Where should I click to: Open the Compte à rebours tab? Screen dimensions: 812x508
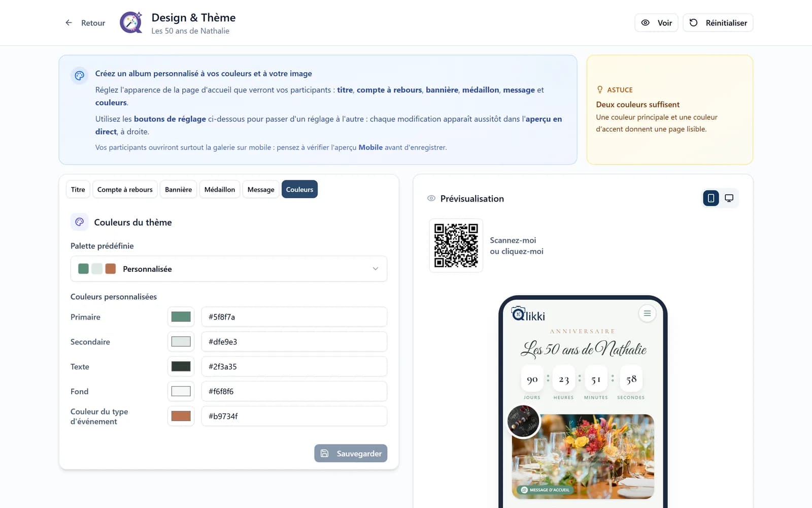click(x=125, y=189)
